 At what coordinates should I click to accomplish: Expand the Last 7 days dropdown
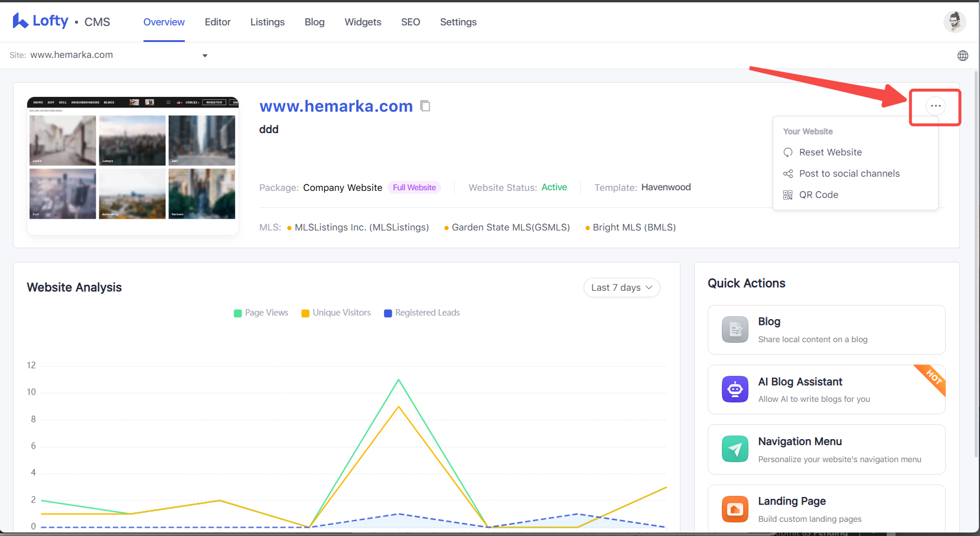click(621, 287)
